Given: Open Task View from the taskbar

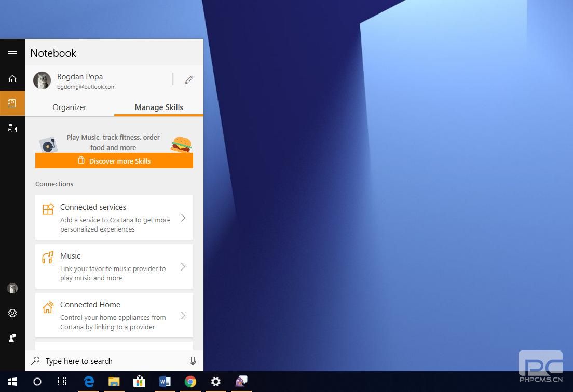Looking at the screenshot, I should click(x=62, y=382).
